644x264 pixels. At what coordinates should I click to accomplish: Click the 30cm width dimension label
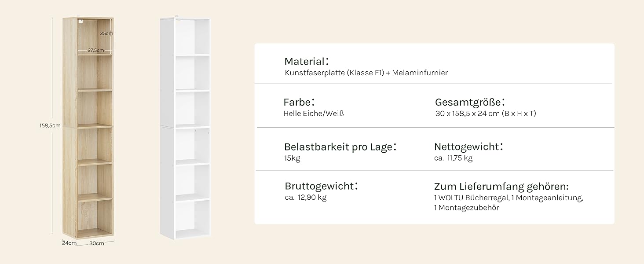pos(97,243)
